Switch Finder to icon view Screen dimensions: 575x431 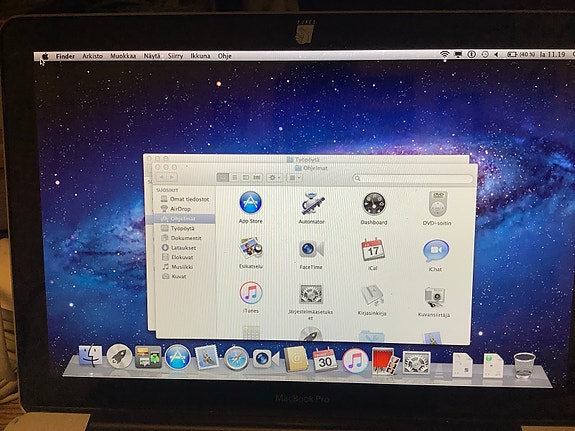click(223, 178)
